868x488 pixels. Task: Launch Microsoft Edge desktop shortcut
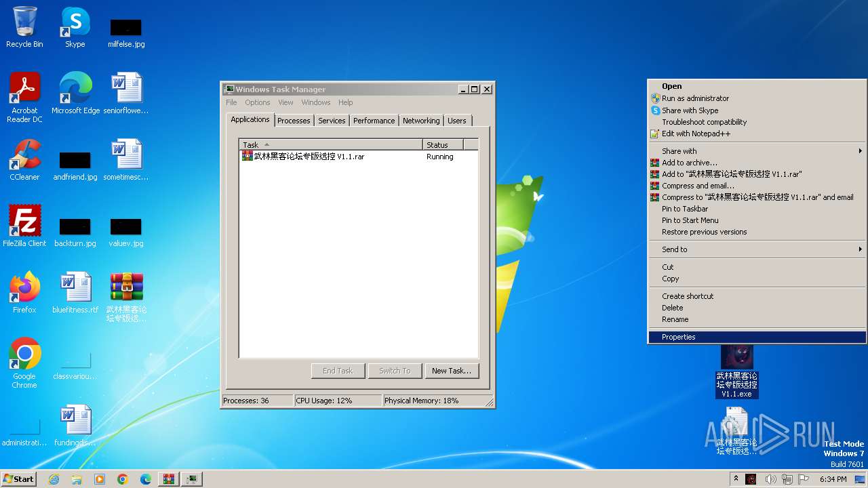pos(75,93)
